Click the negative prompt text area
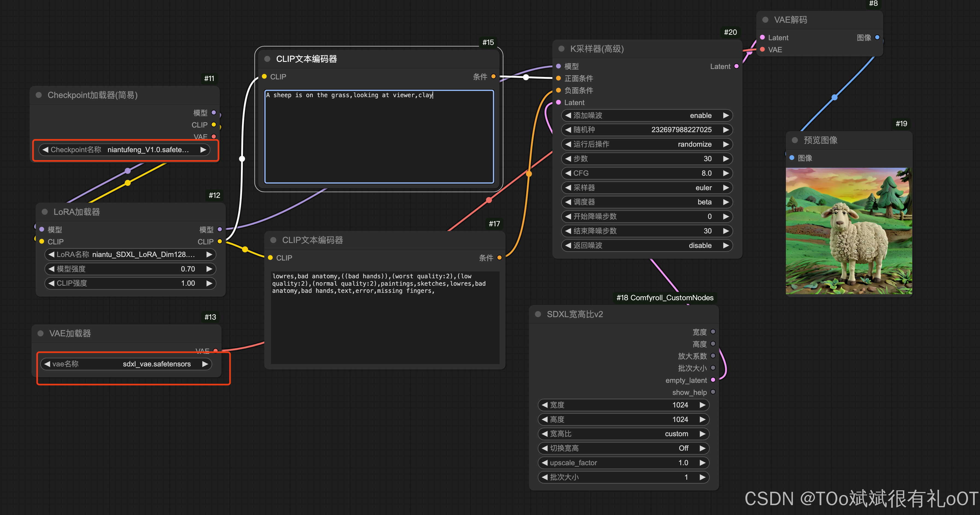 [385, 318]
